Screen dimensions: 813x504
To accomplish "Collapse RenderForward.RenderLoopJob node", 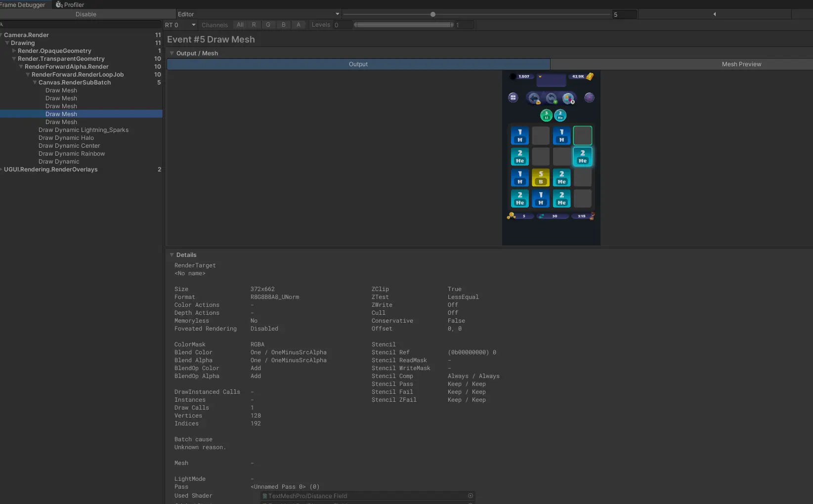I will [28, 75].
